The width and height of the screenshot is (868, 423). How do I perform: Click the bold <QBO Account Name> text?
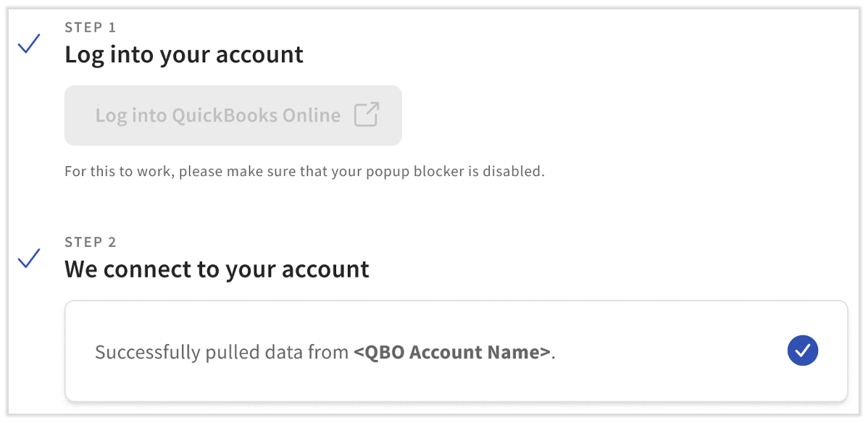(x=452, y=353)
